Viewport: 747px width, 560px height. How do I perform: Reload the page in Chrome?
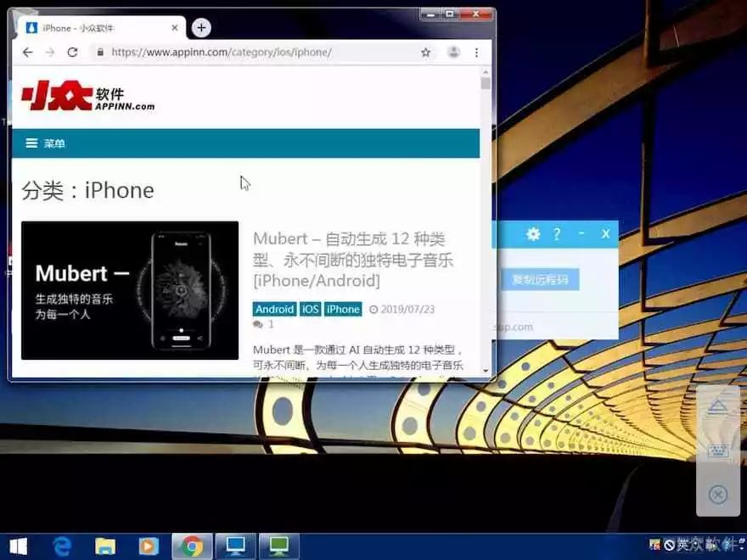[x=72, y=53]
